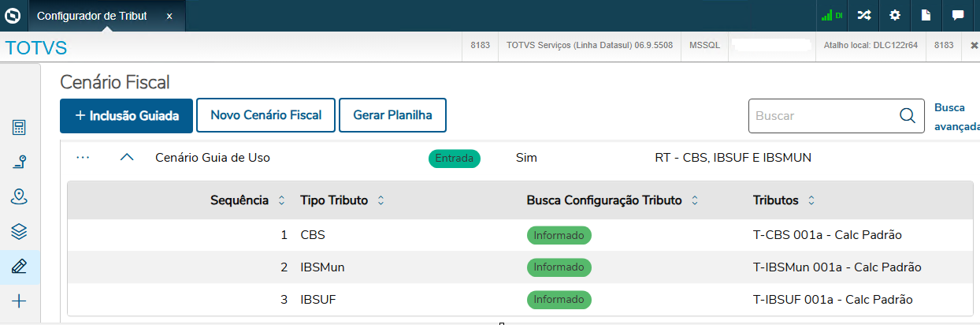The width and height of the screenshot is (980, 325).
Task: Click the search magnifier icon
Action: tap(907, 116)
